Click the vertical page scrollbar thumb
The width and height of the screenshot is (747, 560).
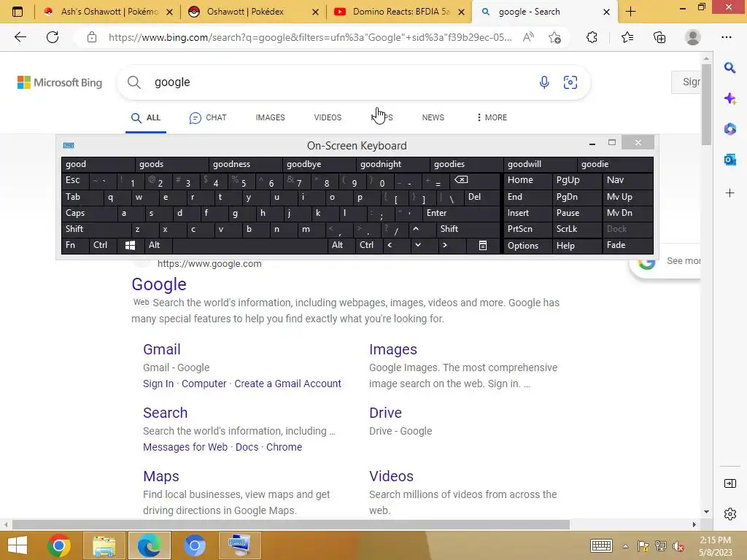point(706,105)
